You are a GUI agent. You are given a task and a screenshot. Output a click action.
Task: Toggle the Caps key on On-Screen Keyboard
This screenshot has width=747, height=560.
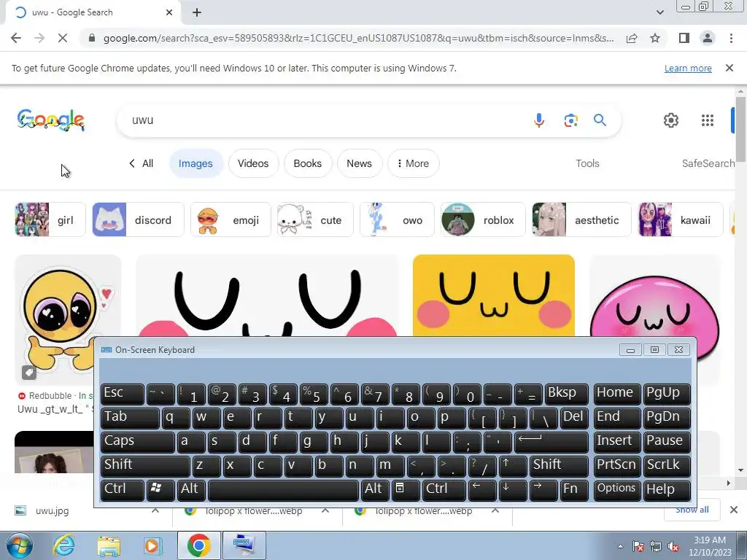(138, 441)
